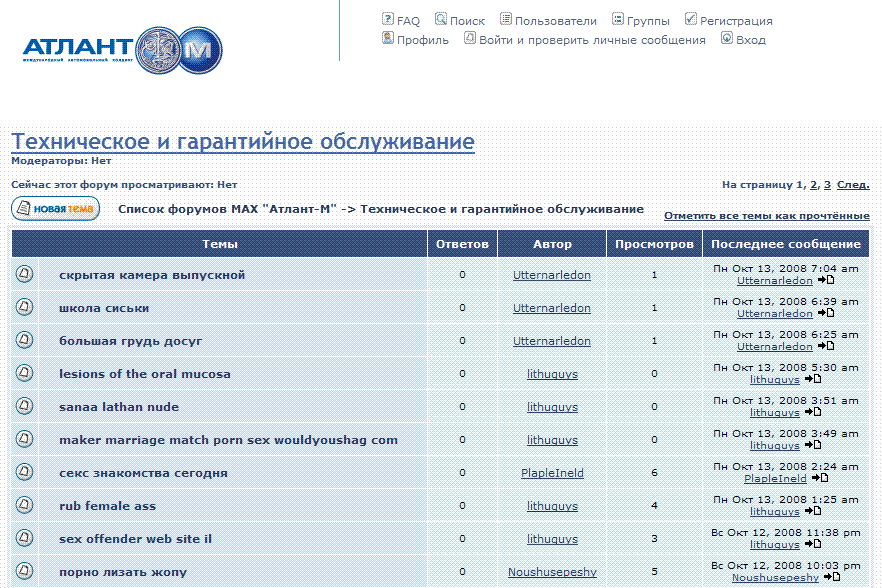882x588 pixels.
Task: Click the Профиль icon in header
Action: click(x=388, y=39)
